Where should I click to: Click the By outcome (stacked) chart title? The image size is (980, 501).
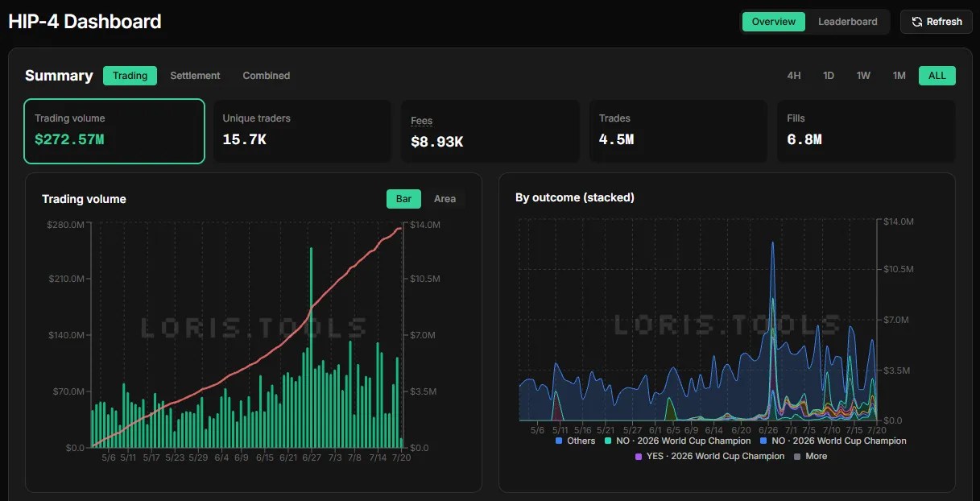[575, 197]
